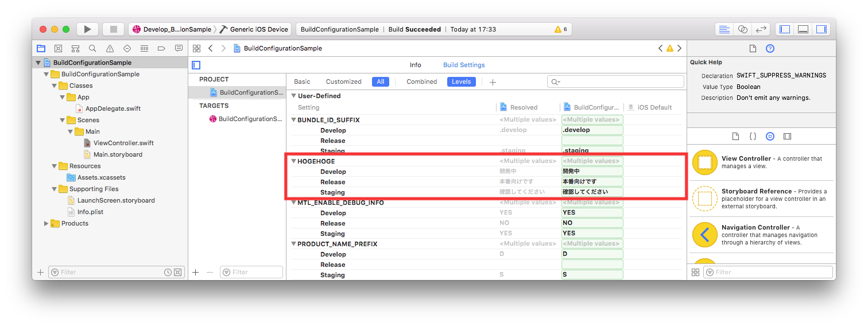Click the yellow warning badge showing 6 issues
The width and height of the screenshot is (868, 326).
click(x=560, y=29)
